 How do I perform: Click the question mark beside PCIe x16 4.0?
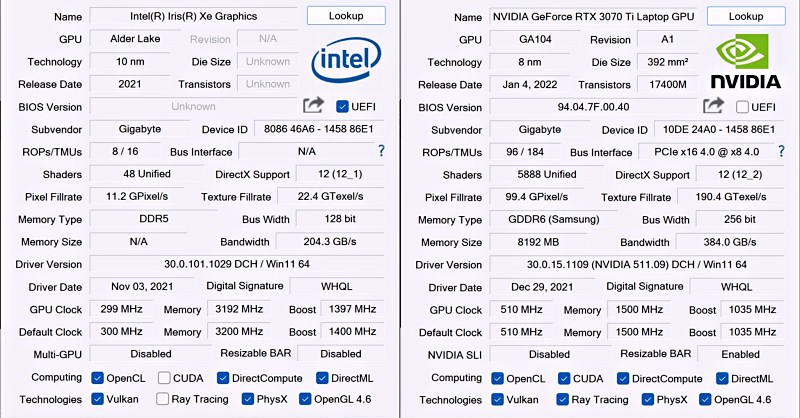tap(780, 151)
